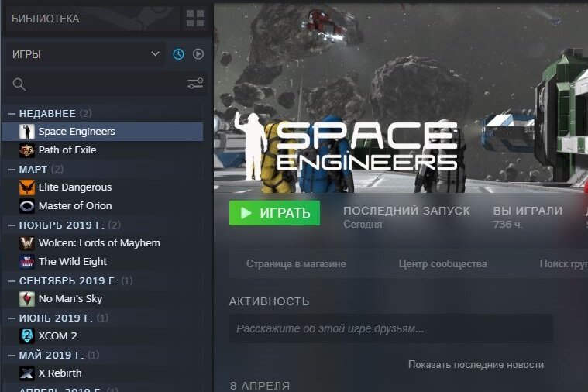Click The Wild Eight icon

27,261
